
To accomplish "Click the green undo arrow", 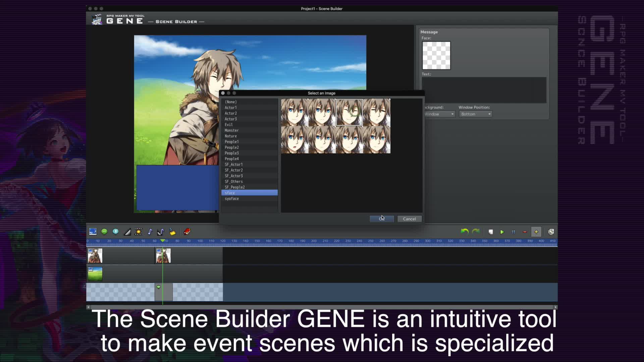I will (x=465, y=232).
